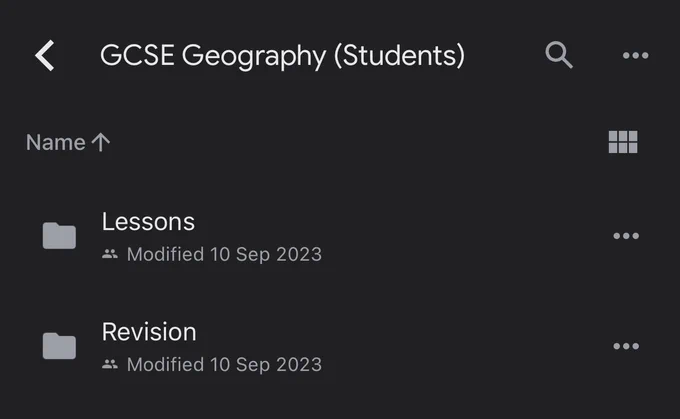Open the Lessons folder by its name
The width and height of the screenshot is (680, 419).
[x=148, y=222]
